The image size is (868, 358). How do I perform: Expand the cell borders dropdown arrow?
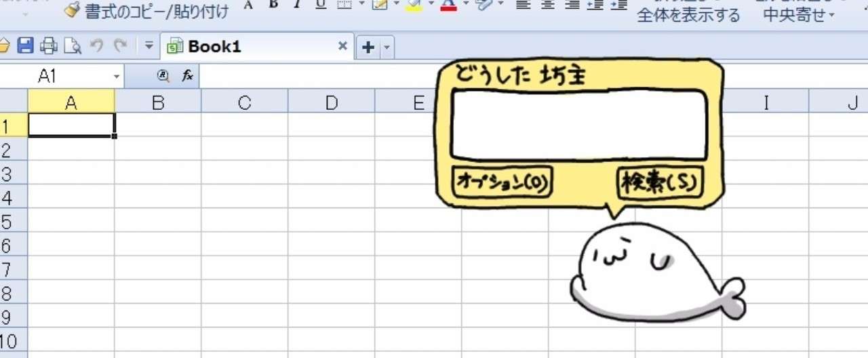[x=361, y=4]
